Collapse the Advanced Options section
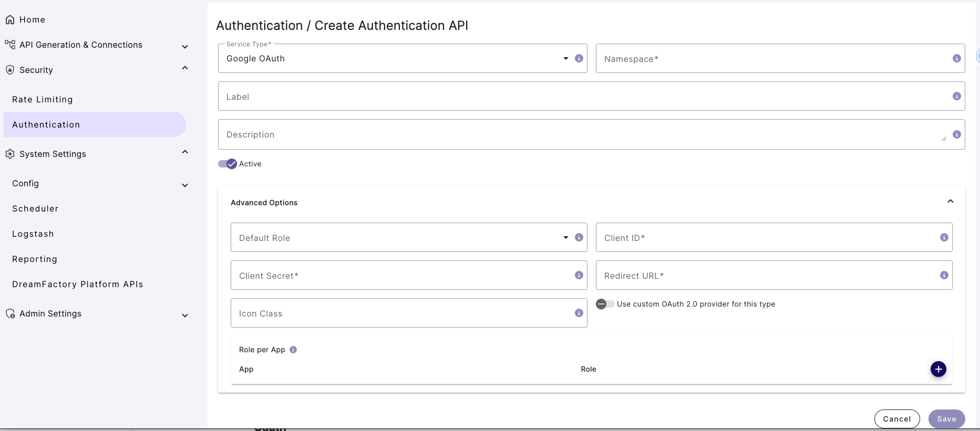This screenshot has height=431, width=980. click(950, 202)
